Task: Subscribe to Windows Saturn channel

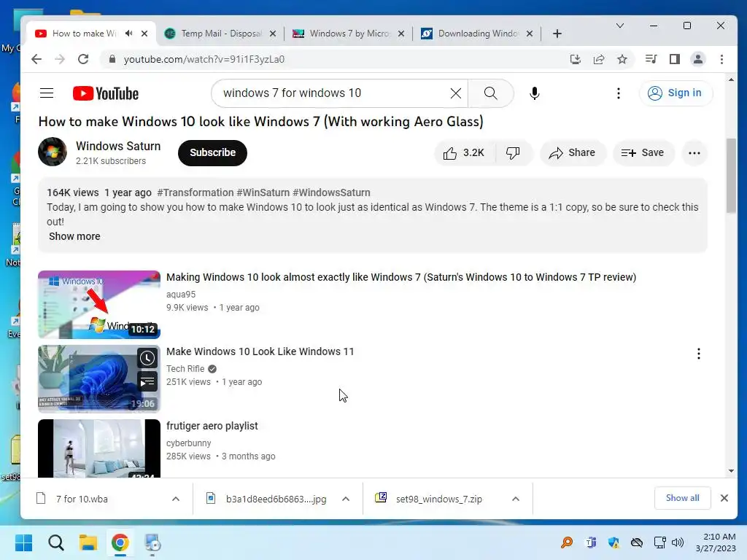Action: click(x=212, y=153)
